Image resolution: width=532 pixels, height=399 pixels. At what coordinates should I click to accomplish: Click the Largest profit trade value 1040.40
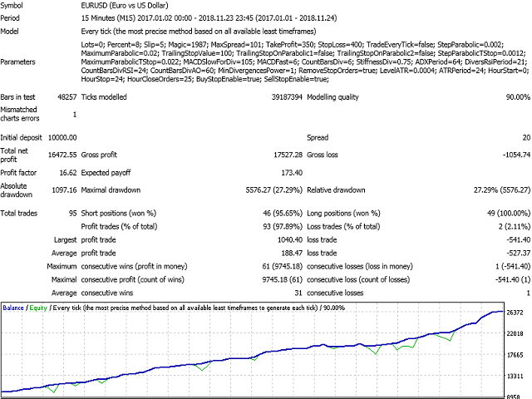coord(290,240)
